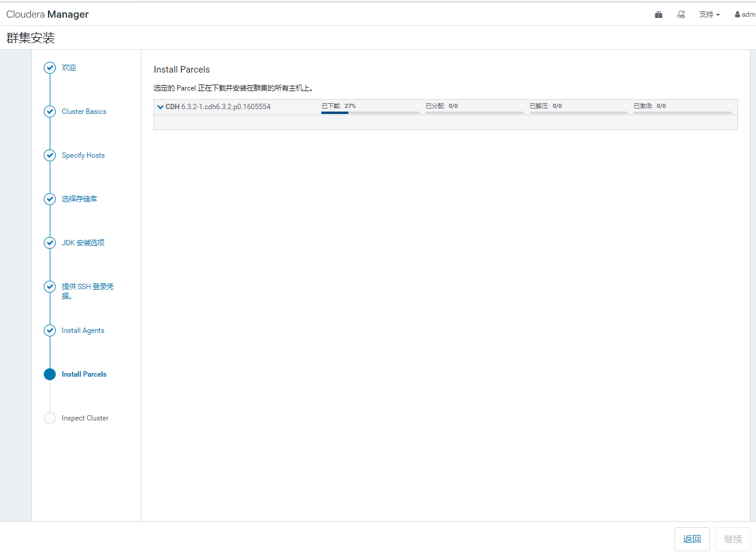The height and width of the screenshot is (553, 756).
Task: Click the 已分配 0/0 progress bar
Action: [475, 112]
